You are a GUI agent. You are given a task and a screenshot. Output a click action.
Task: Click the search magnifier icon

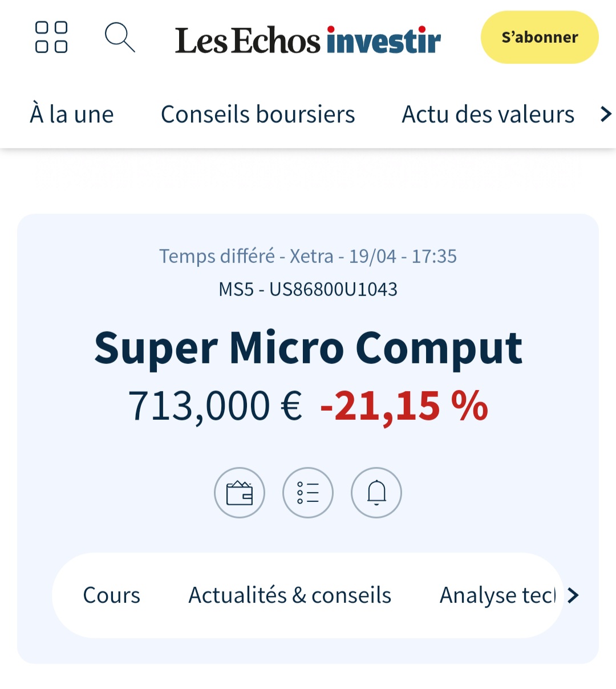(120, 38)
